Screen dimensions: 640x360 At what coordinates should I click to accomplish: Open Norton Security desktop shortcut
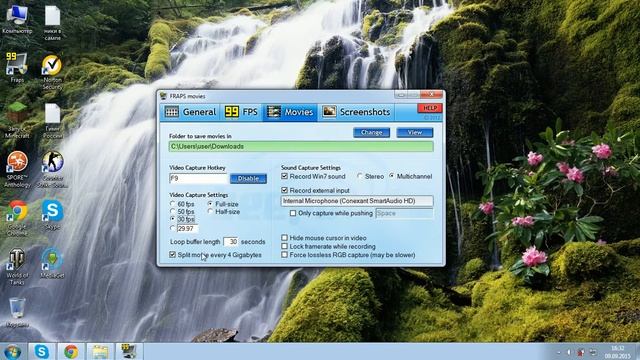[52, 72]
